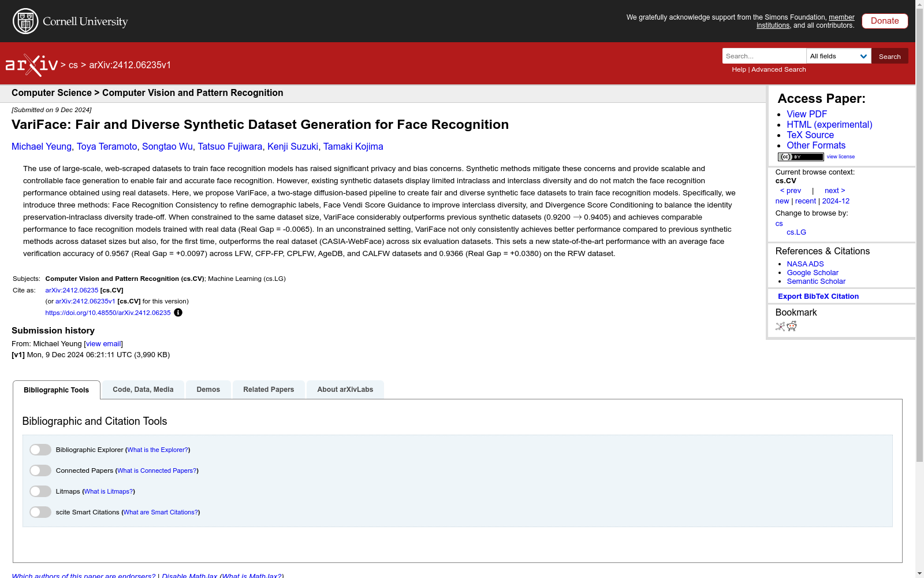Open What is Litmaps? link
Viewport: 924px width, 578px height.
tap(109, 492)
